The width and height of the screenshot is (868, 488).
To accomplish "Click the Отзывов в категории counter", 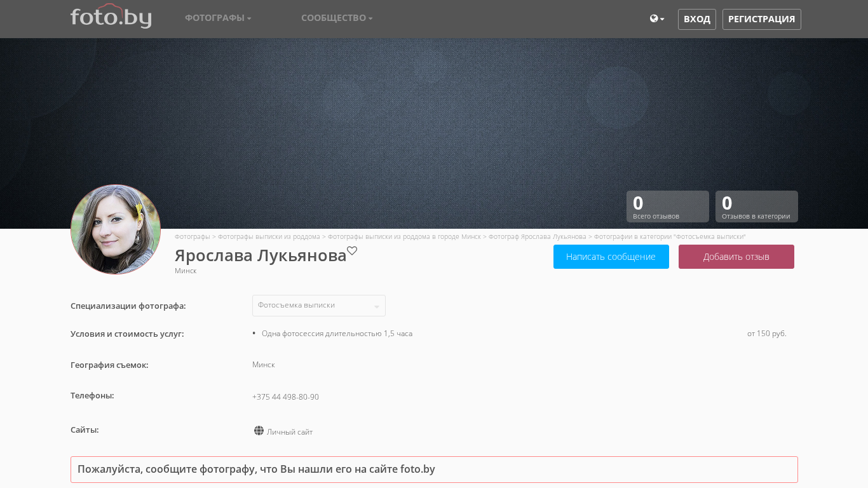I will (757, 207).
